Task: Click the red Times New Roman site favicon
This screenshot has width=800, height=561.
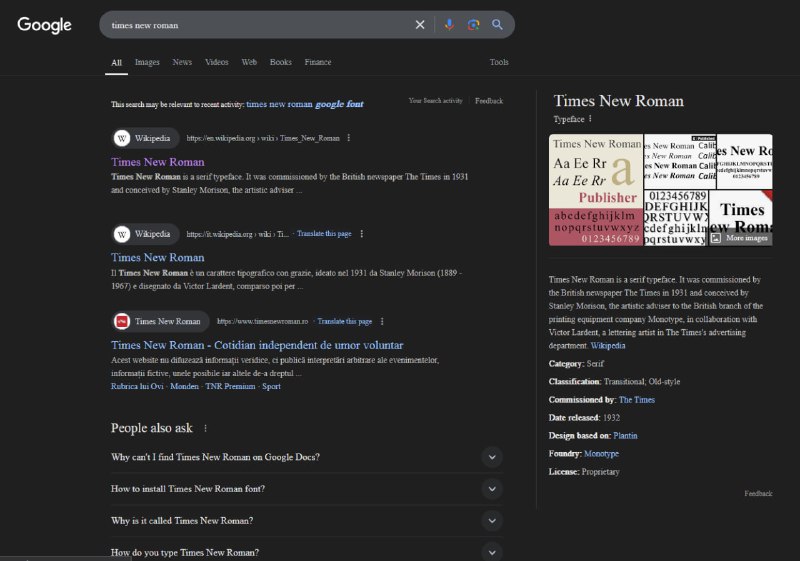Action: click(x=121, y=321)
